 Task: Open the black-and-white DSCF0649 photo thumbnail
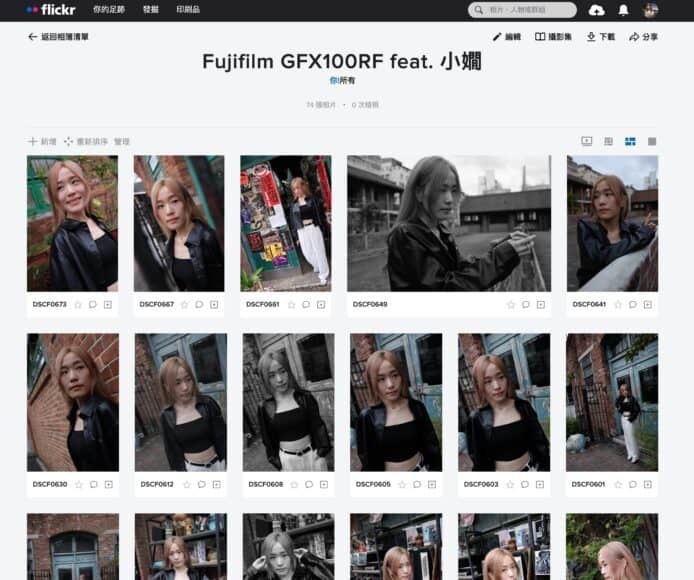(448, 223)
